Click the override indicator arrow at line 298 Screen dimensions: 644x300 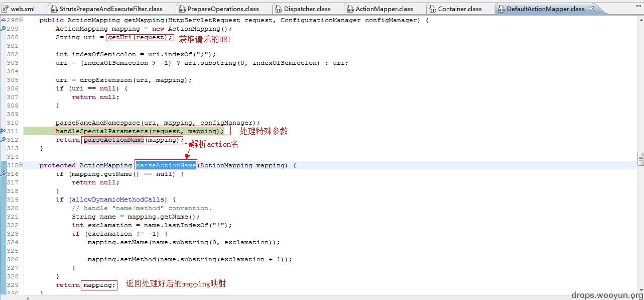[3, 20]
